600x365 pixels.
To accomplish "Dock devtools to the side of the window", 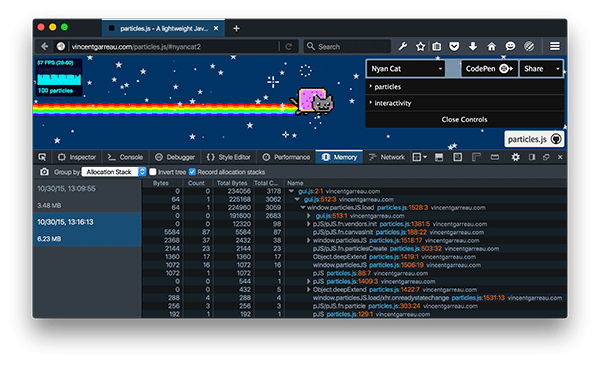I will 532,157.
